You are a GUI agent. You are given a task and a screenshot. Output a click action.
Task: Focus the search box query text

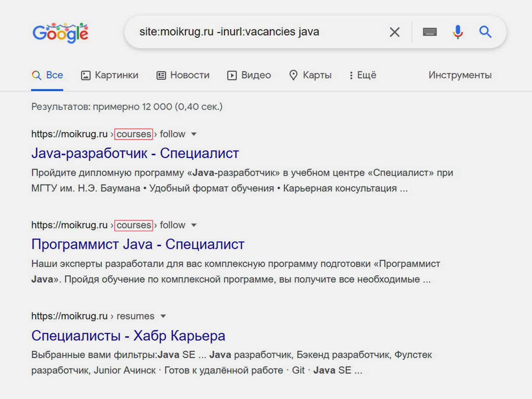click(x=229, y=32)
